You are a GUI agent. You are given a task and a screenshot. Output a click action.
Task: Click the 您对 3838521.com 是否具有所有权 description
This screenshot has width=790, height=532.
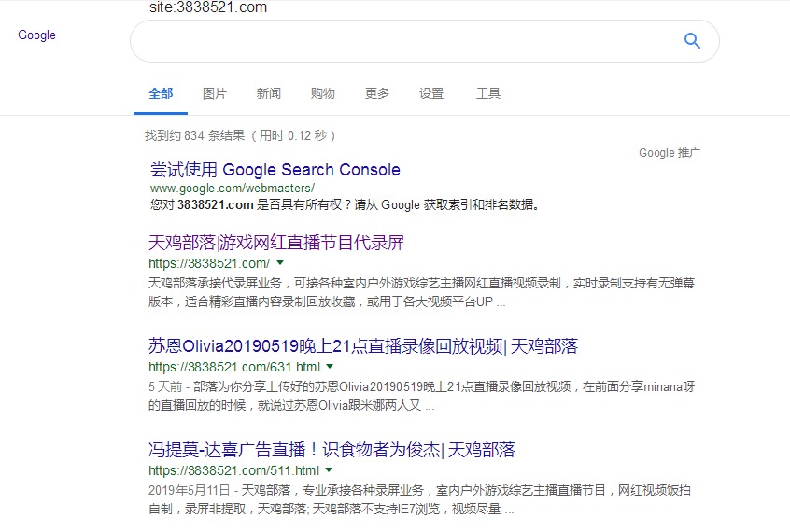pos(346,204)
